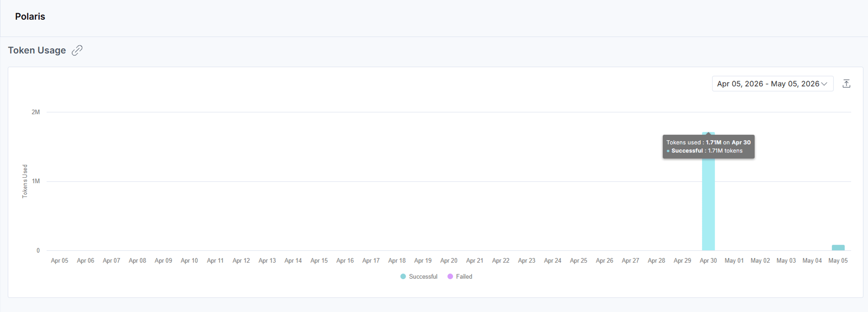Select the small May 05 token bar
This screenshot has width=868, height=312.
(838, 248)
